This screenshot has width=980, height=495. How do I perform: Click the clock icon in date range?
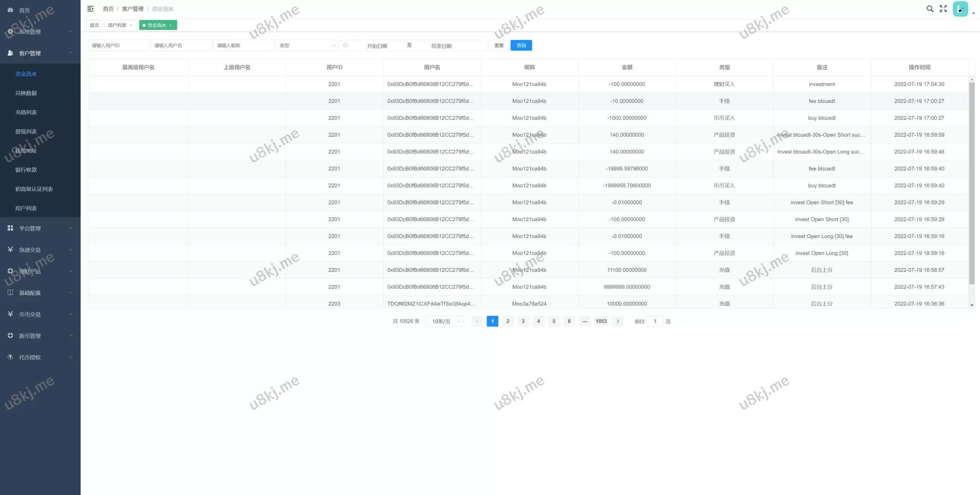pos(345,45)
